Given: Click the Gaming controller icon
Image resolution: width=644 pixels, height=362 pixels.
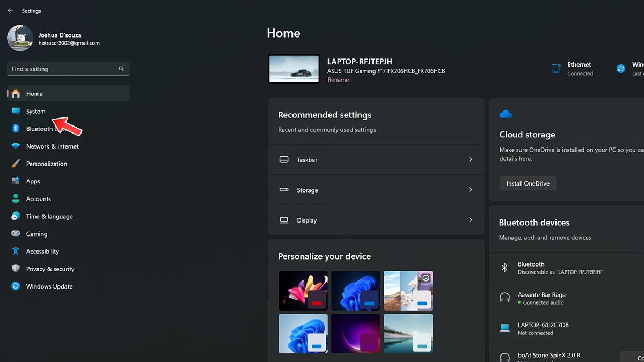Looking at the screenshot, I should click(16, 234).
